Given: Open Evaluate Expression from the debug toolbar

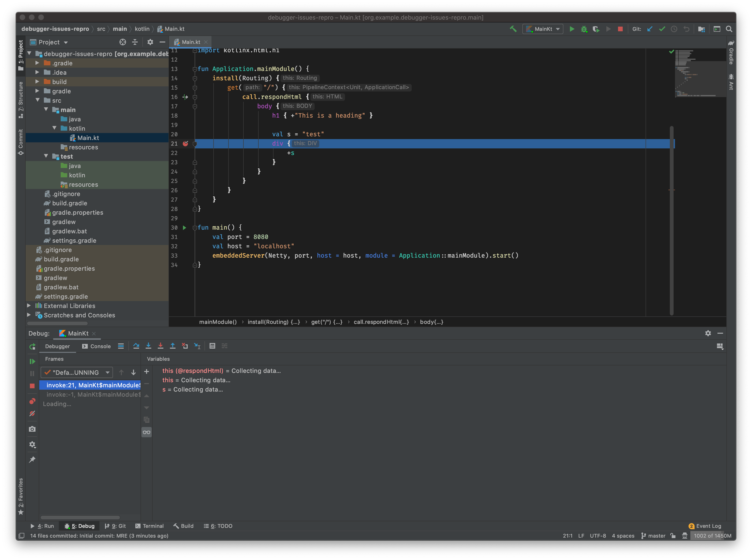Looking at the screenshot, I should click(x=213, y=346).
